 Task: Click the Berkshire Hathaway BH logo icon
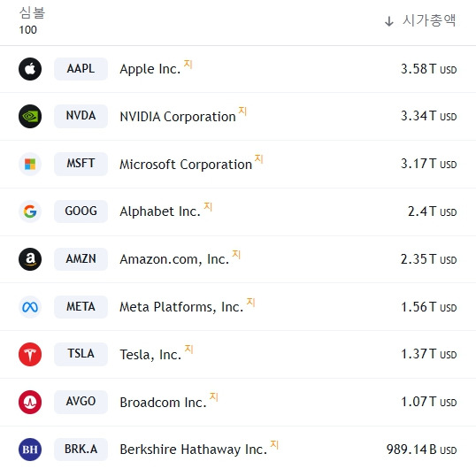coord(30,450)
